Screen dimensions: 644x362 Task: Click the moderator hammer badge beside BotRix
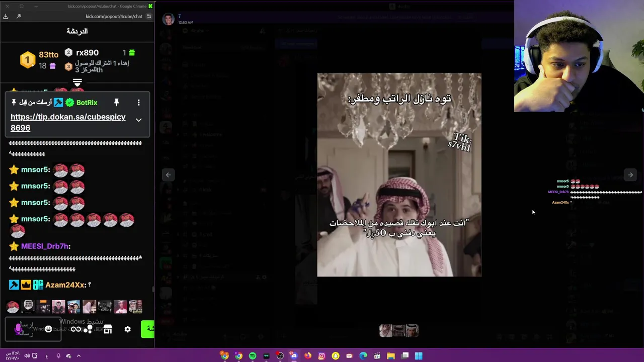tap(58, 103)
